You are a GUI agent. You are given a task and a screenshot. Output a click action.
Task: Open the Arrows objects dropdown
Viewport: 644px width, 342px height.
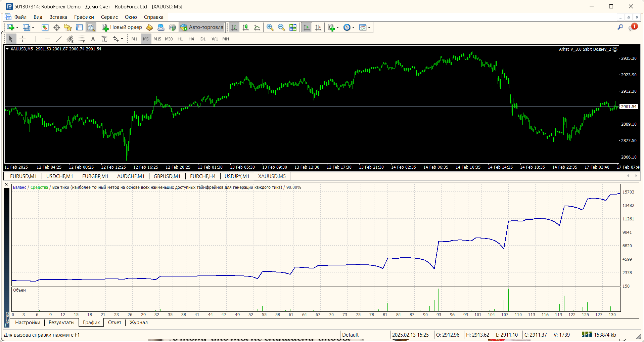(122, 39)
